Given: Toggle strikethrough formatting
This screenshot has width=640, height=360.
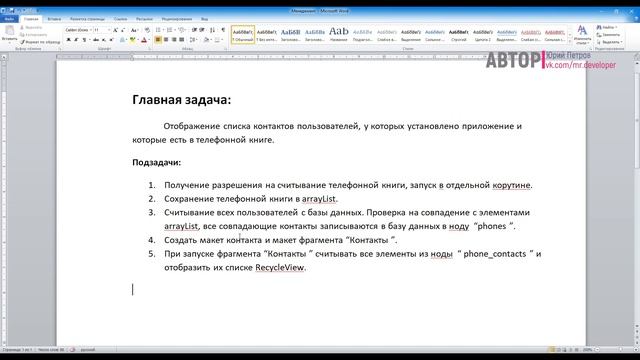Looking at the screenshot, I should pos(96,40).
